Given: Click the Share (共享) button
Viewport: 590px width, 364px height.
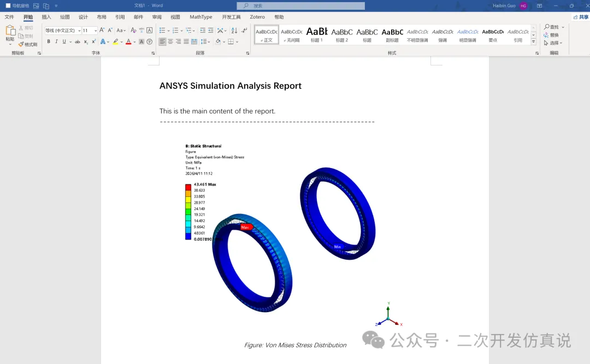Looking at the screenshot, I should (581, 17).
